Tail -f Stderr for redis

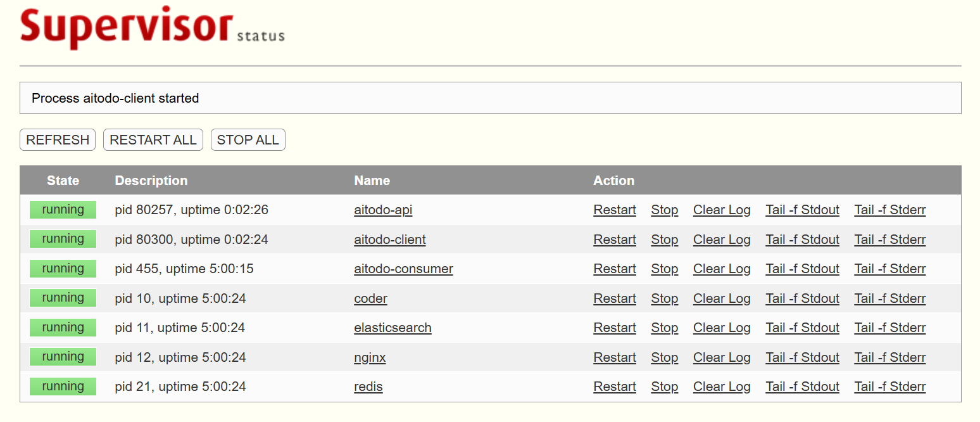pyautogui.click(x=890, y=387)
